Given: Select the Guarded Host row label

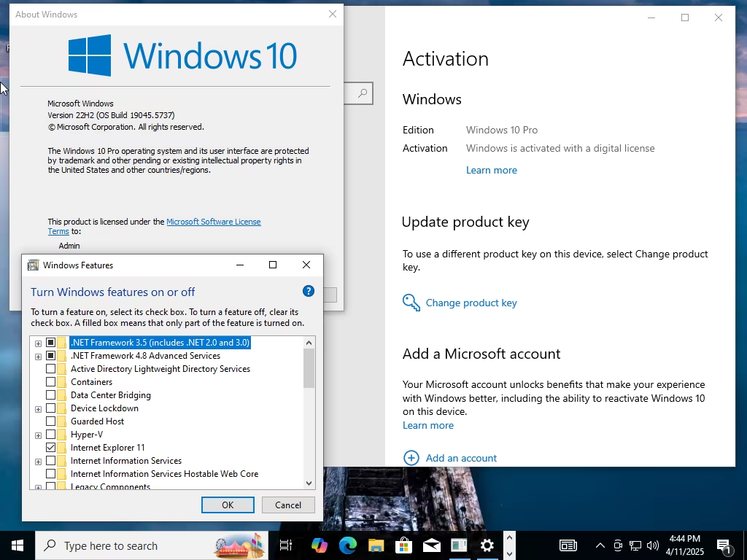Looking at the screenshot, I should click(x=97, y=421).
